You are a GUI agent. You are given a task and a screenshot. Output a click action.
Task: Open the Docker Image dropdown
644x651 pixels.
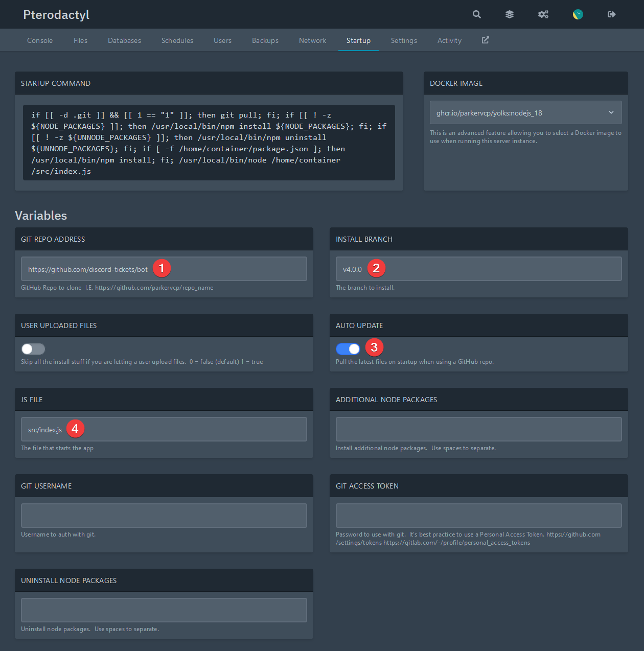tap(525, 112)
